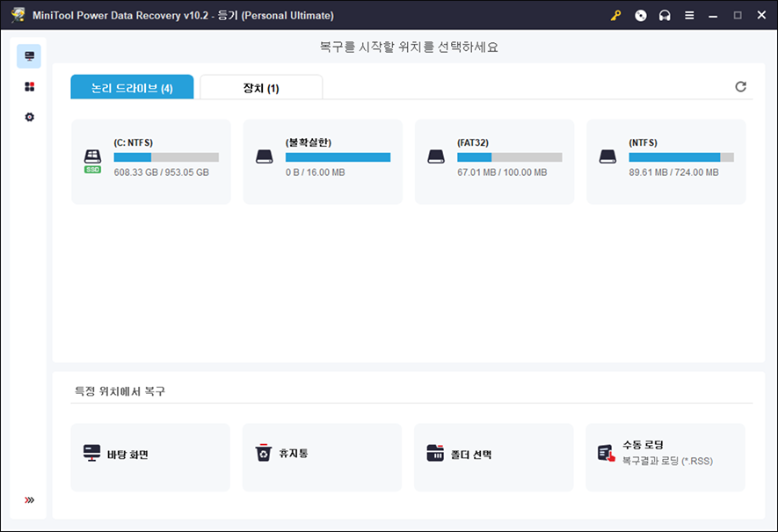
Task: Click the bootable media disc icon
Action: [641, 15]
